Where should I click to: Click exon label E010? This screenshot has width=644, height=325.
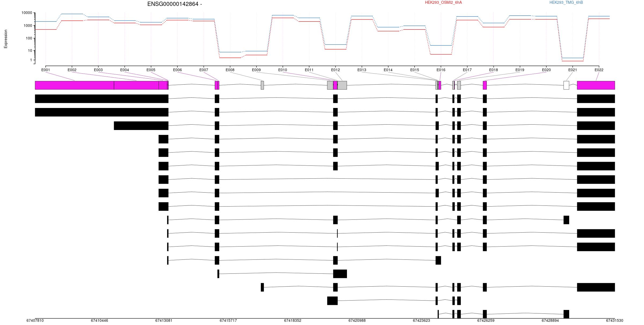coord(283,70)
